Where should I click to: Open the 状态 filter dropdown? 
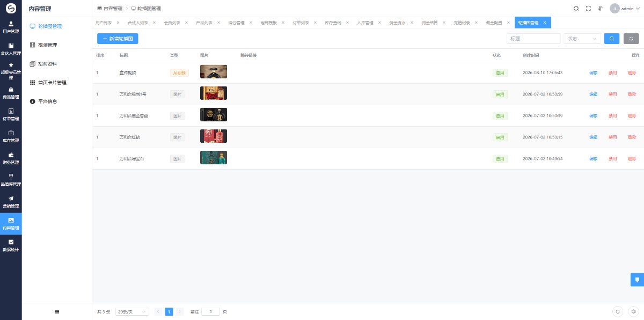pos(582,39)
